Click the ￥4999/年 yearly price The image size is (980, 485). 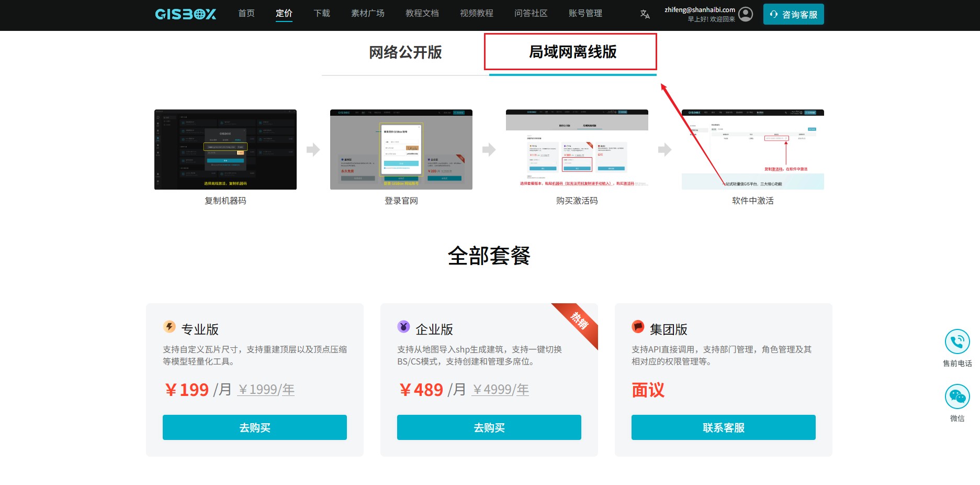pos(500,390)
